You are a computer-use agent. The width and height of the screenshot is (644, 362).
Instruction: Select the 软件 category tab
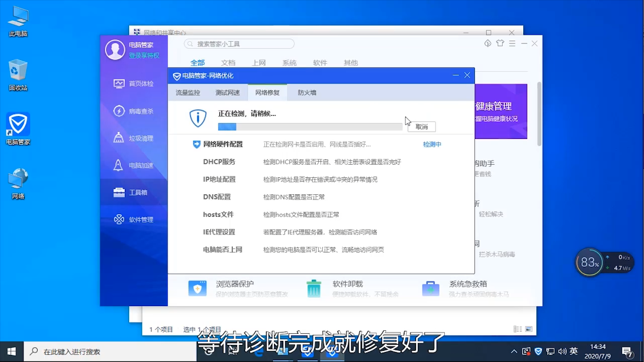pos(320,63)
